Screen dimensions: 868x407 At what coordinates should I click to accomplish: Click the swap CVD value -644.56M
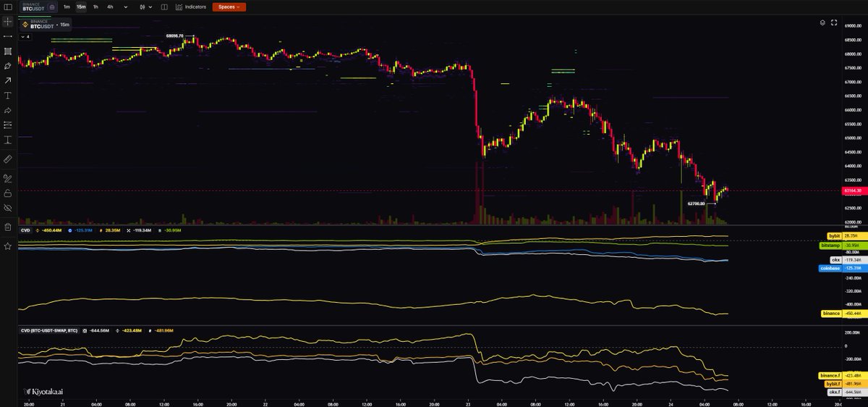[99, 330]
